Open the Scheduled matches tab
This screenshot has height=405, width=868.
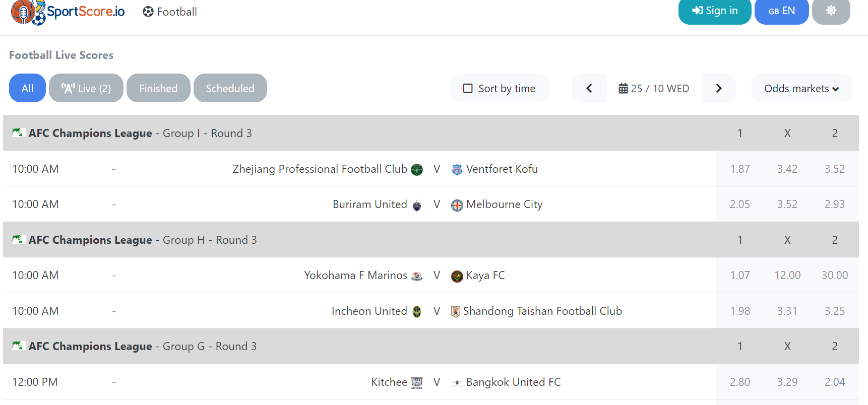click(230, 88)
